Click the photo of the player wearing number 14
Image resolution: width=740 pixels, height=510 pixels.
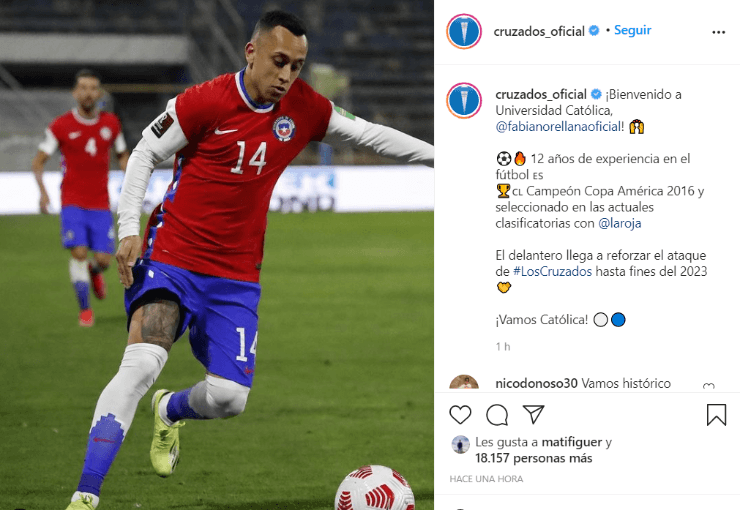[x=217, y=255]
